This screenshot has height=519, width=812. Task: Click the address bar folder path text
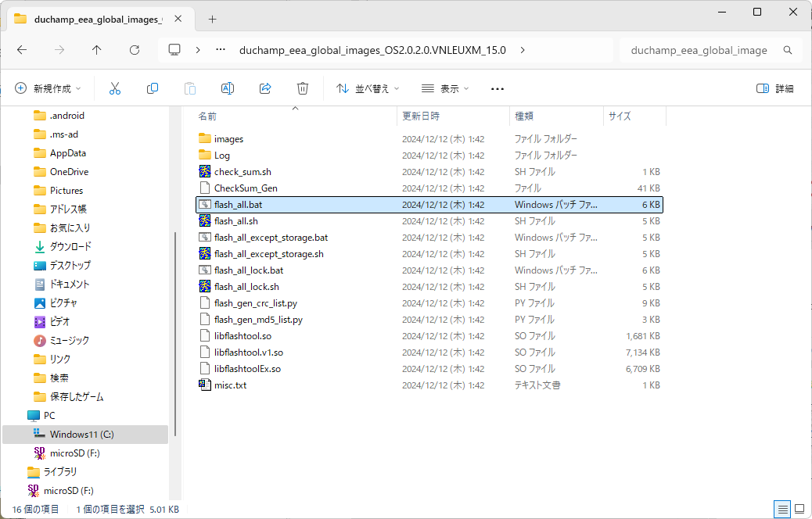tap(372, 50)
